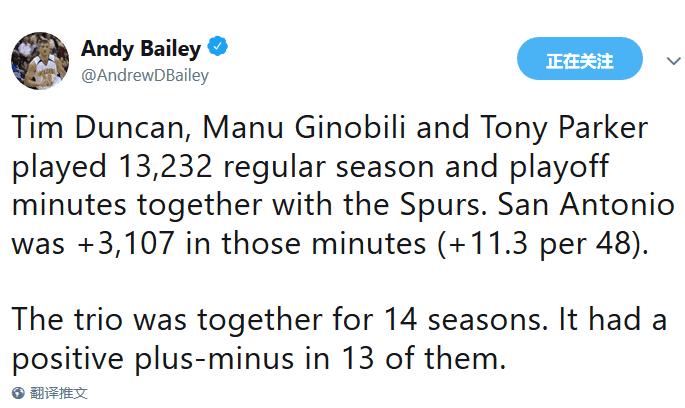Toggle the blue 正在关注 following button

(x=580, y=61)
